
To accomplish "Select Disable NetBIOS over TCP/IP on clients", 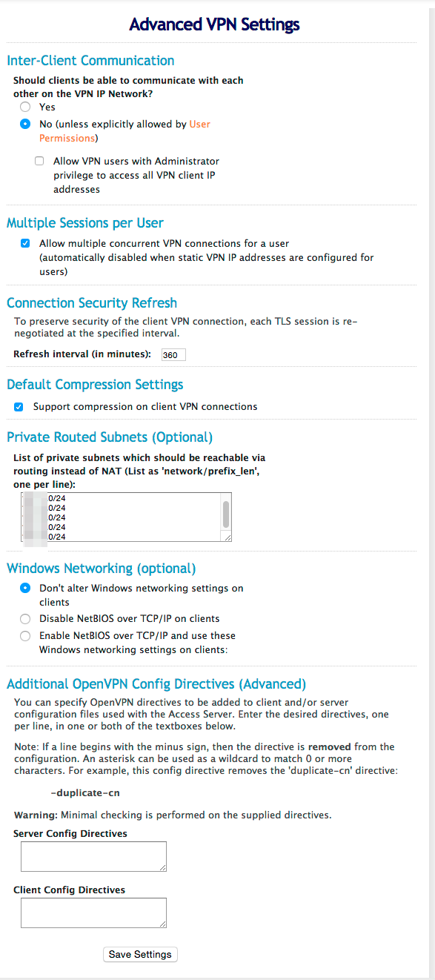I will [25, 618].
